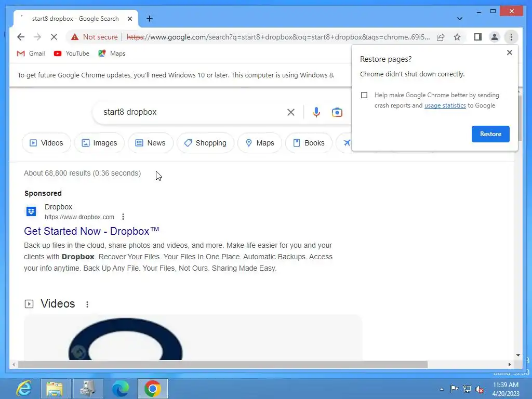Click the start8 dropbox search field

193,112
